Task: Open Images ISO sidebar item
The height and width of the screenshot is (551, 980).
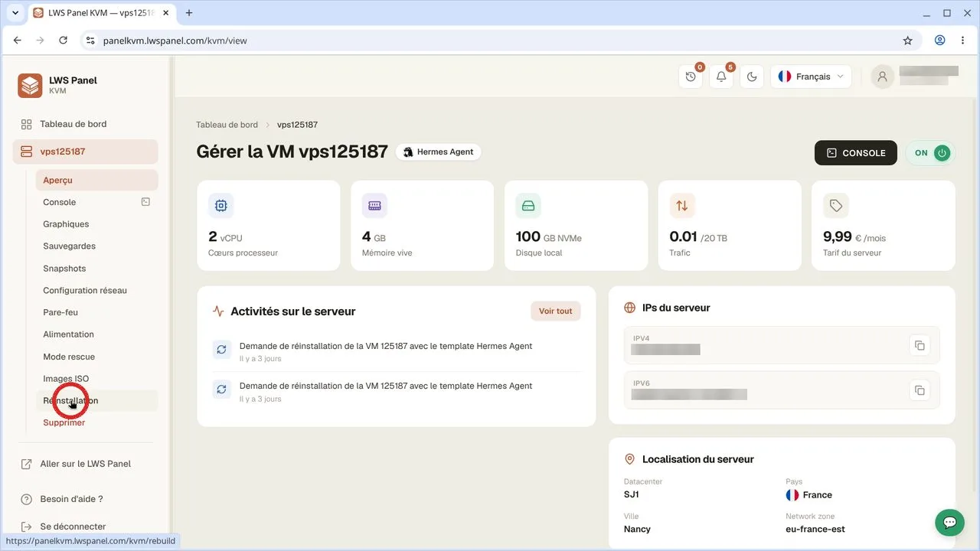Action: pos(96,379)
